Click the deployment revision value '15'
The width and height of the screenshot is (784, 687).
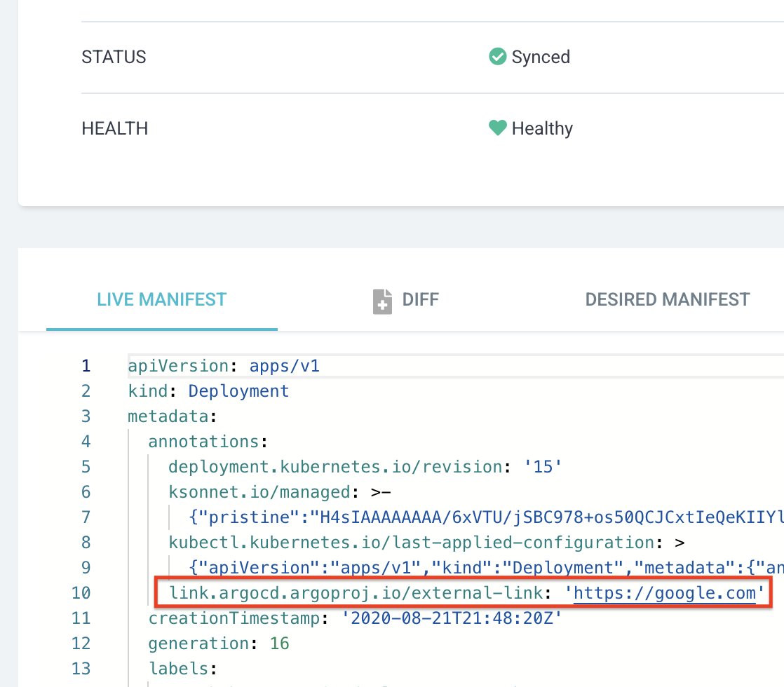543,467
